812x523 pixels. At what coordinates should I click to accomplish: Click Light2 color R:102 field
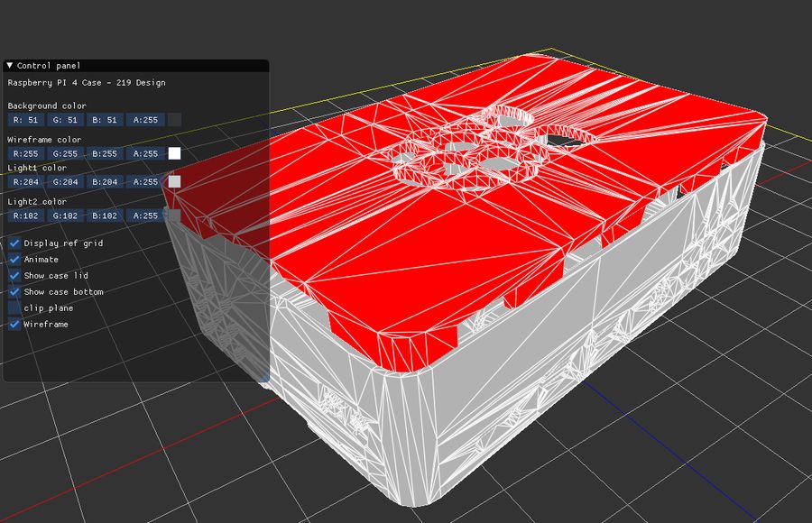coord(26,216)
